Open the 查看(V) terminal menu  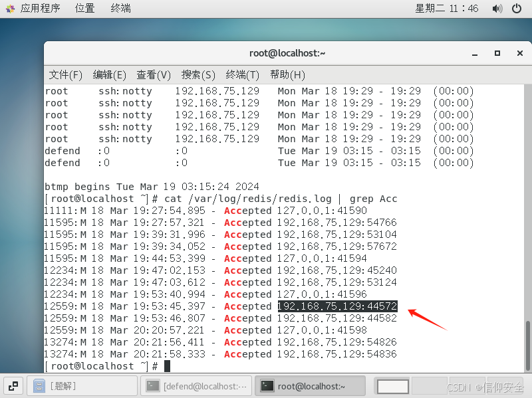click(154, 74)
